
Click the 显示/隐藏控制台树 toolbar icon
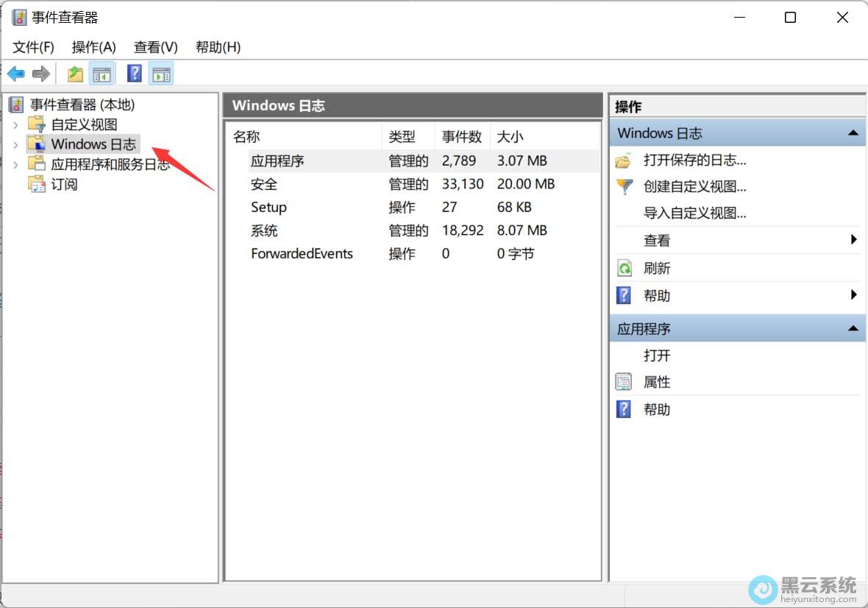102,73
